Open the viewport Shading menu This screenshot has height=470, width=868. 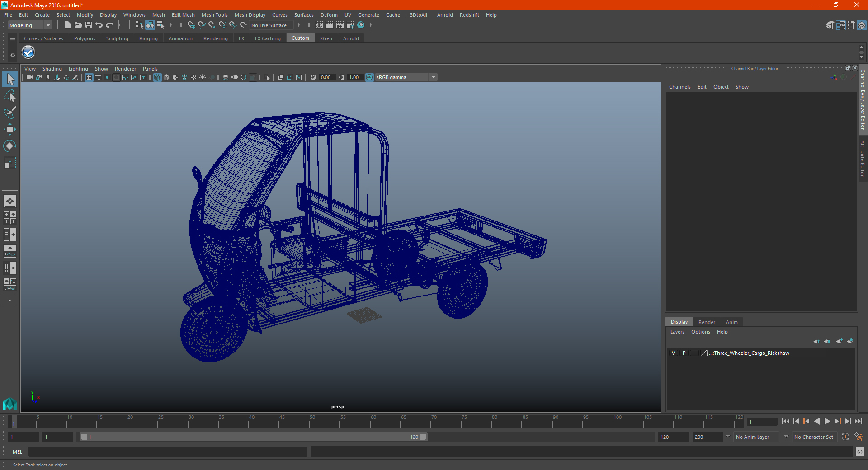click(52, 69)
